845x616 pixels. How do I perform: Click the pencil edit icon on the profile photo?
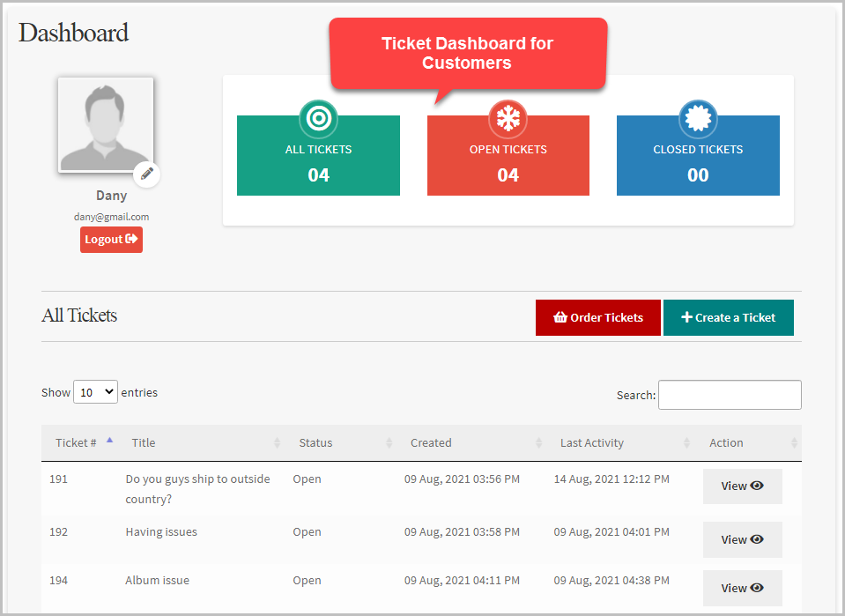147,174
